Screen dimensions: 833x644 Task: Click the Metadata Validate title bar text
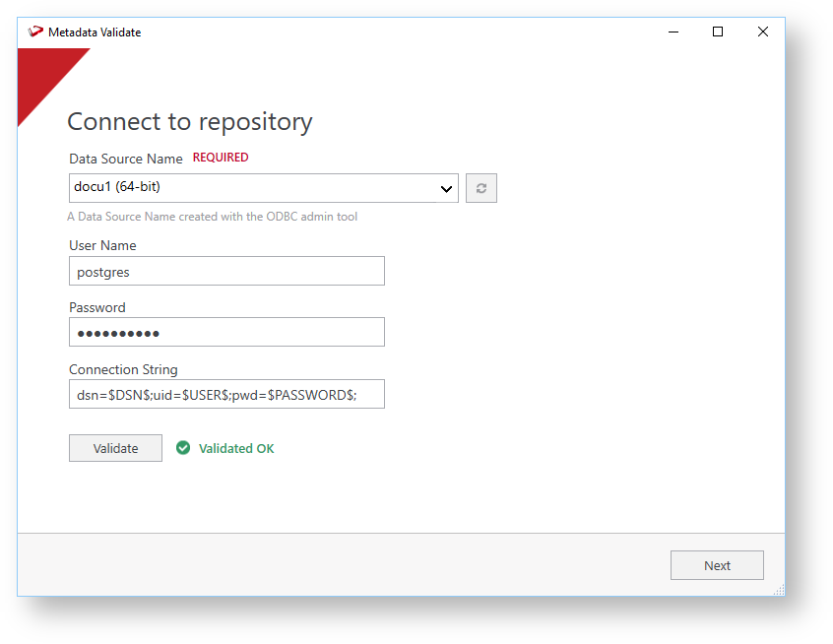(95, 32)
